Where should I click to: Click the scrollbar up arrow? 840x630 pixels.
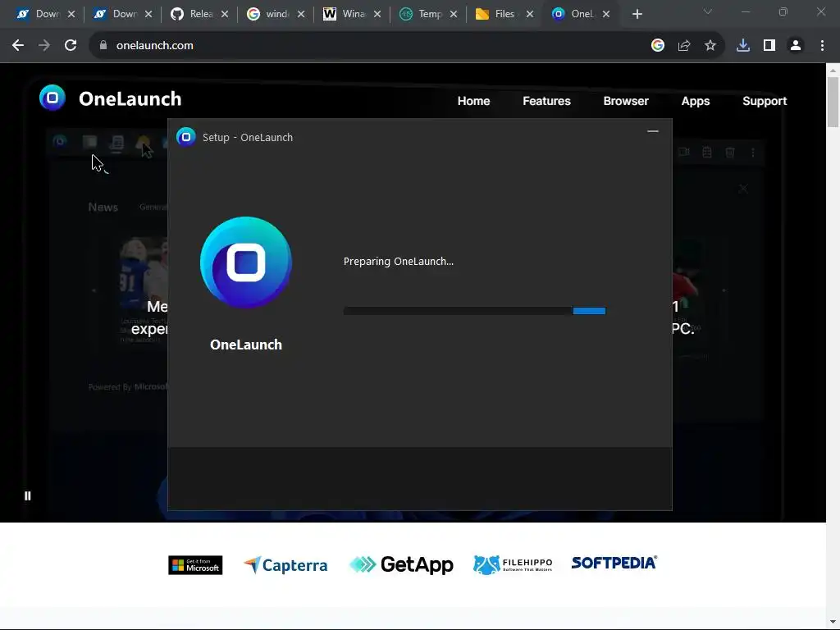[x=833, y=70]
